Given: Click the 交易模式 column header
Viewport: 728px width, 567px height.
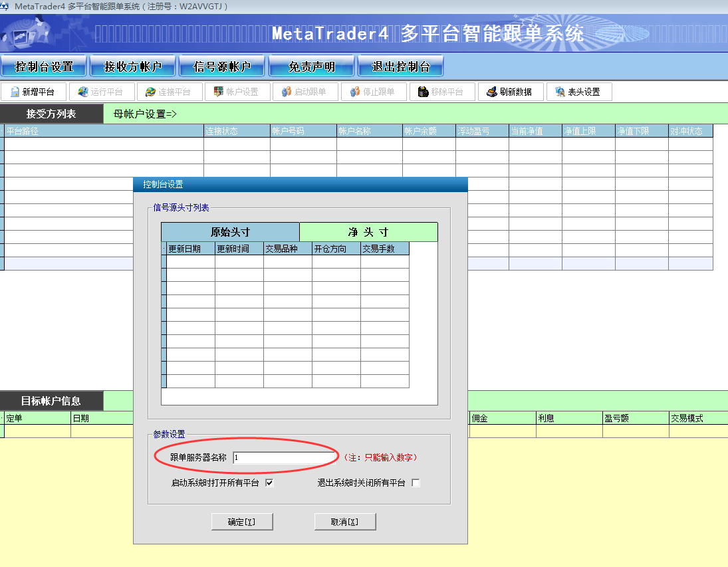Looking at the screenshot, I should coord(699,418).
